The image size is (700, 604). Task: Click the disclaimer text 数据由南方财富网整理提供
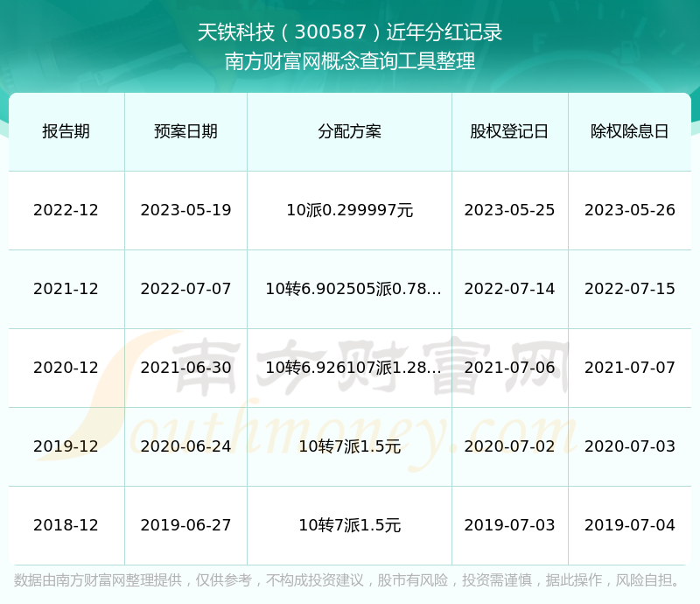click(x=98, y=579)
